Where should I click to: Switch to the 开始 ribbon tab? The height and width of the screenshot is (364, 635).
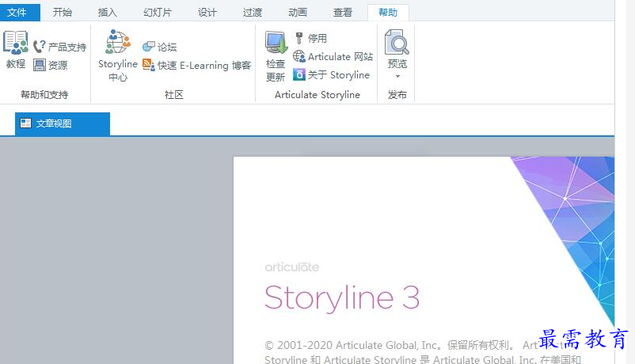click(x=63, y=13)
